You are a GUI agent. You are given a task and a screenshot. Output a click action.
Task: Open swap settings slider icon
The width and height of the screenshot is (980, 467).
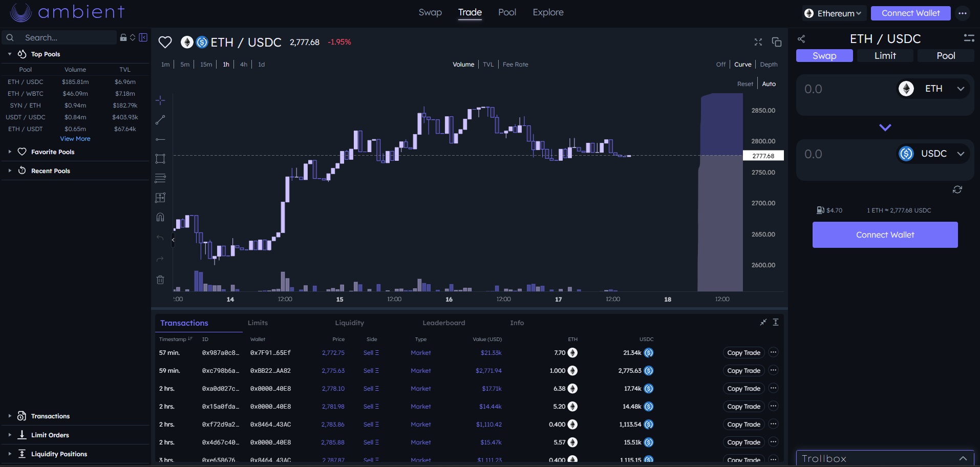click(969, 38)
